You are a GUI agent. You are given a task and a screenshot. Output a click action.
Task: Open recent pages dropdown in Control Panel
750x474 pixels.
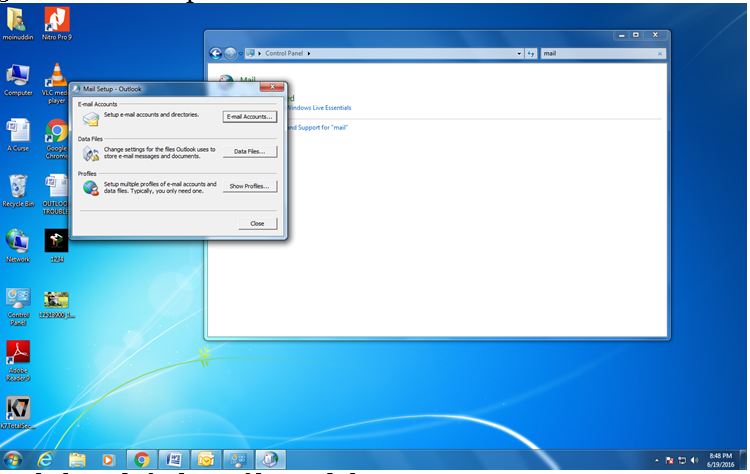click(x=241, y=54)
